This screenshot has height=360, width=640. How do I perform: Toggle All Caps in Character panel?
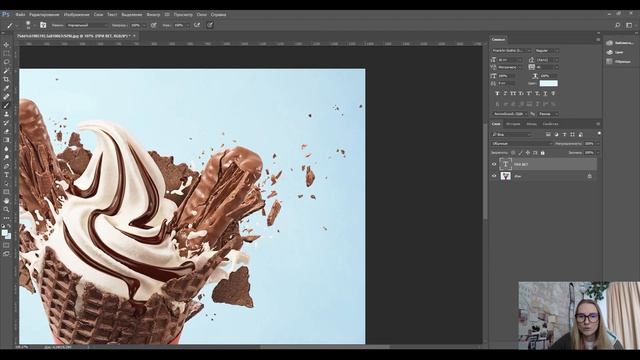pos(513,93)
